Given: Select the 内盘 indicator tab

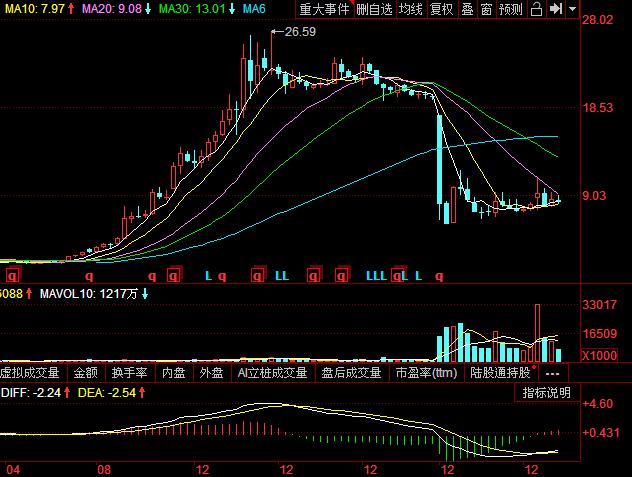Looking at the screenshot, I should click(x=174, y=373).
